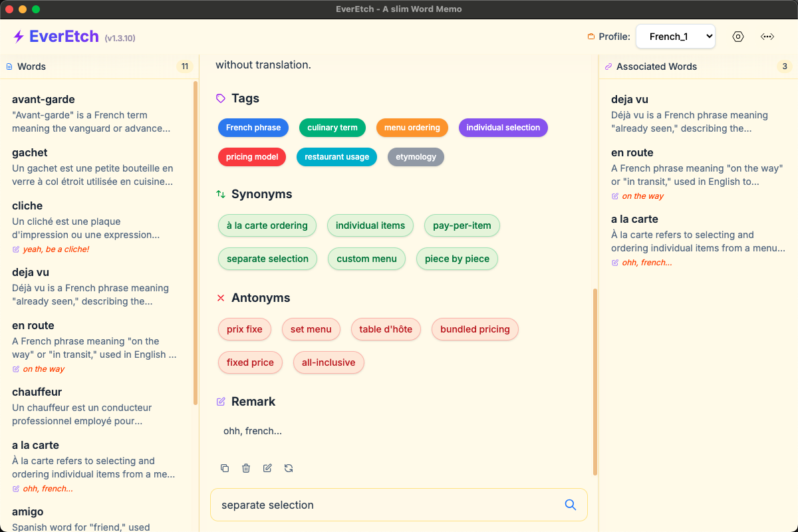This screenshot has width=798, height=532.
Task: Click the center detail panel scrollbar
Action: [x=595, y=382]
